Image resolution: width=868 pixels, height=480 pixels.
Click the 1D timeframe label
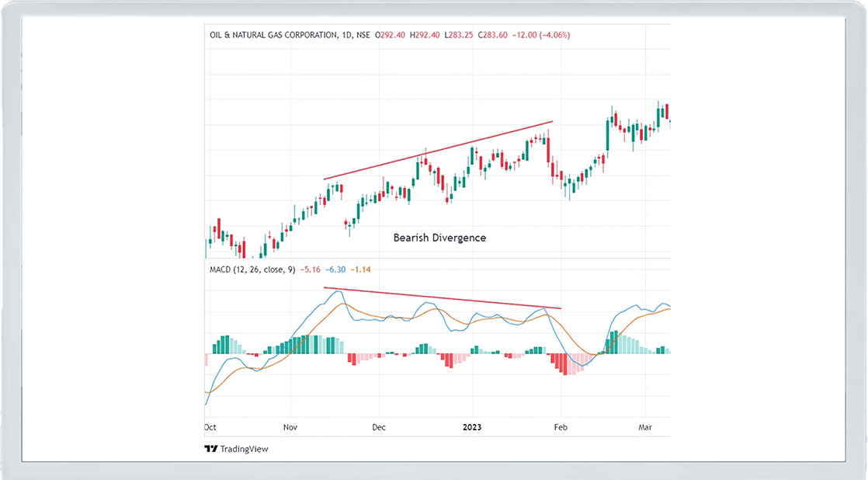coord(347,35)
